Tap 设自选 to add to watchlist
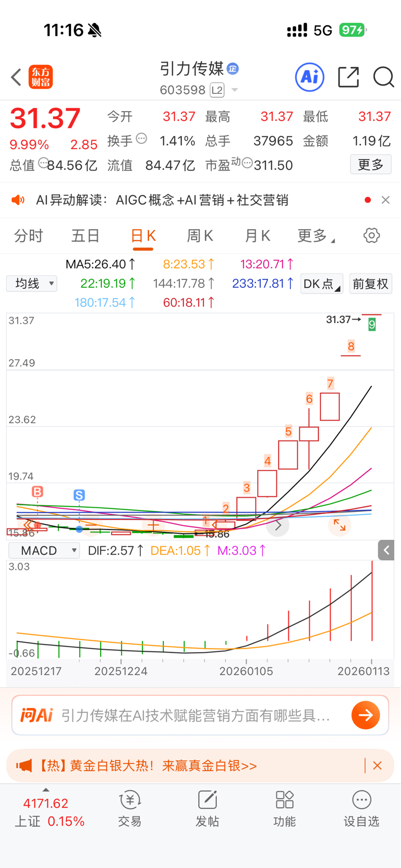 361,809
